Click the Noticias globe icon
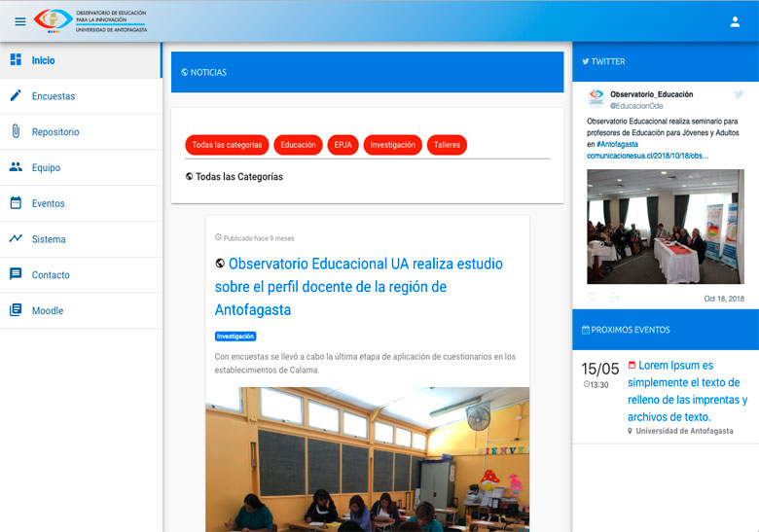This screenshot has height=532, width=759. 185,72
